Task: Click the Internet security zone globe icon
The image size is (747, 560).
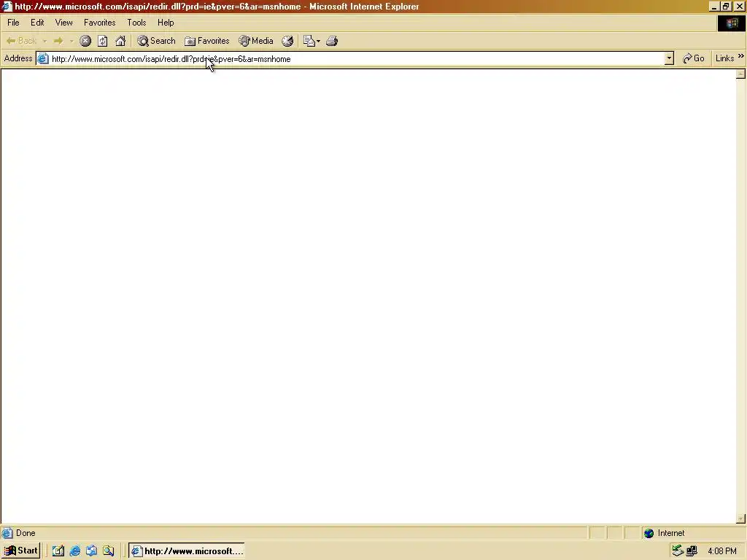Action: click(x=649, y=533)
